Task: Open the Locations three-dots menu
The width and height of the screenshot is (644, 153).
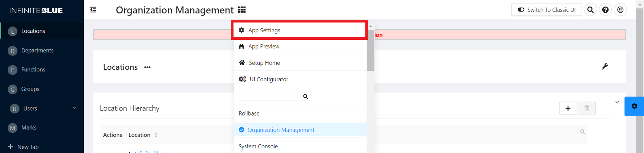Action: (147, 67)
